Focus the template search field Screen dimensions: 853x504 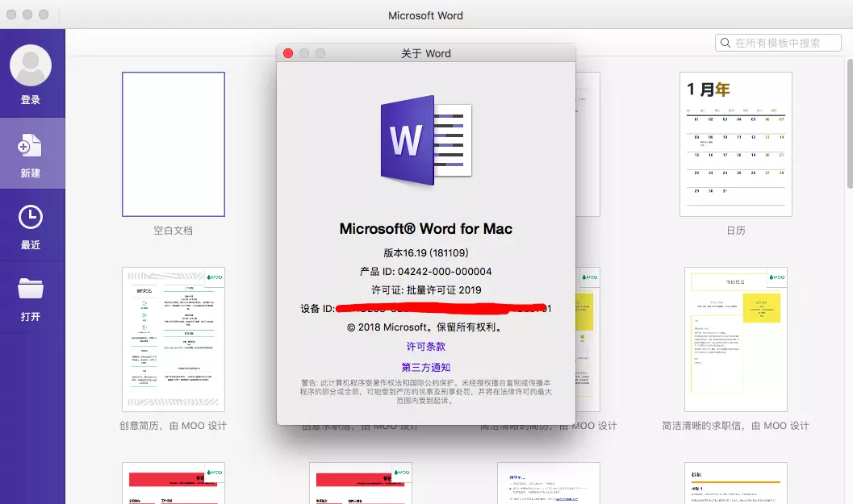pos(778,43)
